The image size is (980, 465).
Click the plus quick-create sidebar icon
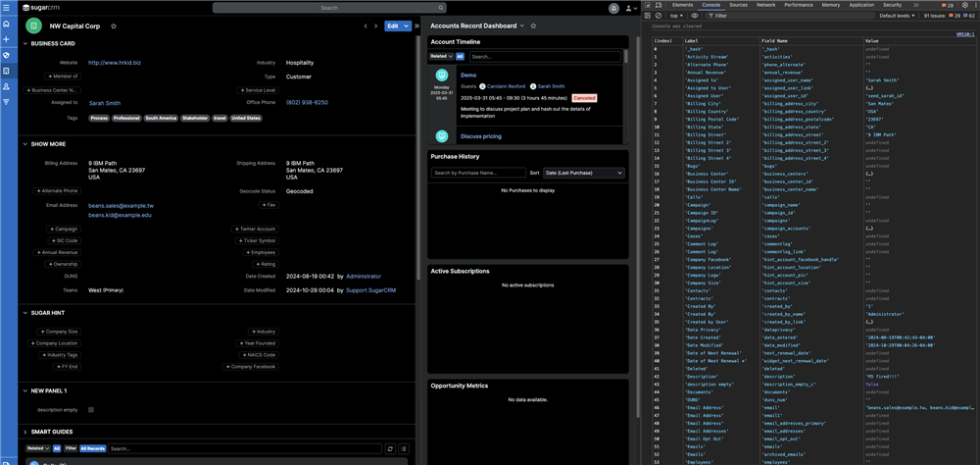[7, 39]
